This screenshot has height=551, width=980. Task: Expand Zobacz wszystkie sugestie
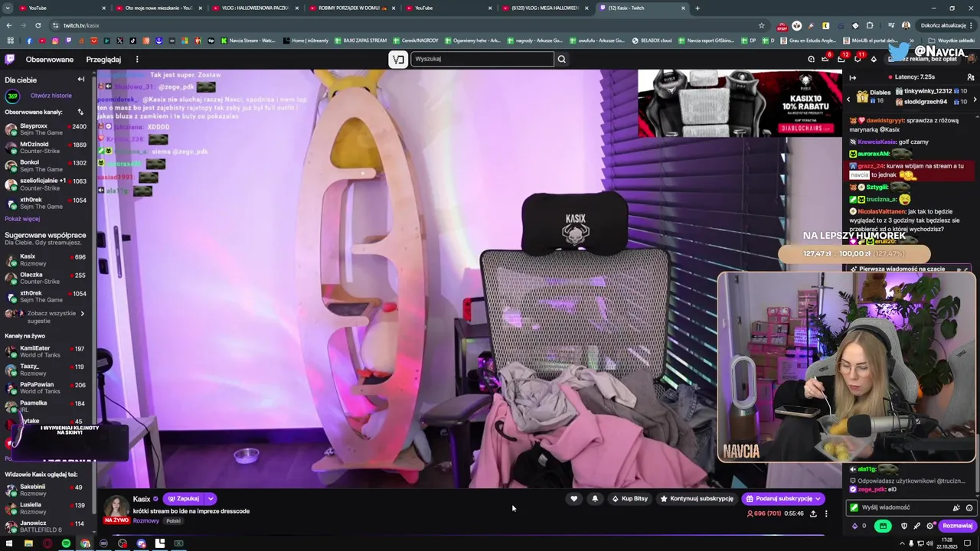pos(46,316)
